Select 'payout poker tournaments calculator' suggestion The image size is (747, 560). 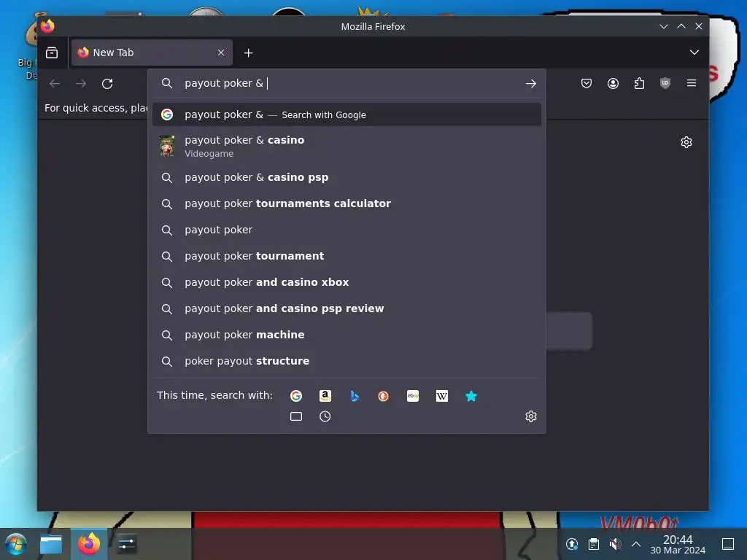pos(347,203)
